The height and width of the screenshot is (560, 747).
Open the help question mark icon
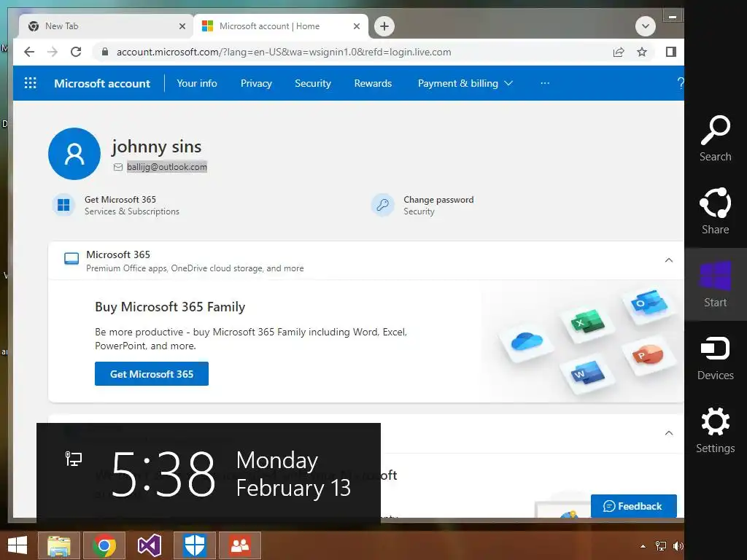(x=680, y=83)
